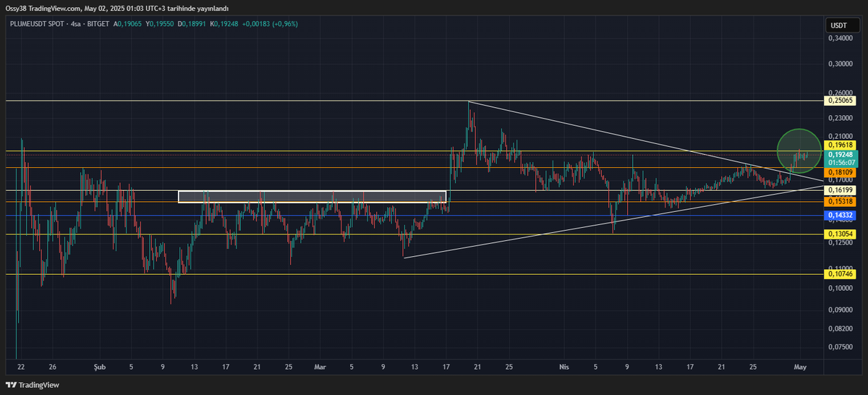Click the 0,30000 price axis tick
The height and width of the screenshot is (395, 868).
(841, 64)
